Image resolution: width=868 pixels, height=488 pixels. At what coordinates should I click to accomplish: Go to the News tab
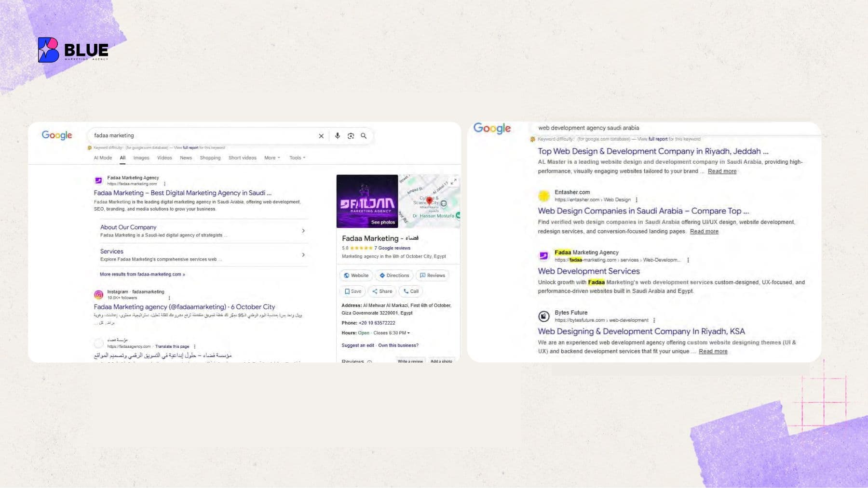pyautogui.click(x=186, y=158)
